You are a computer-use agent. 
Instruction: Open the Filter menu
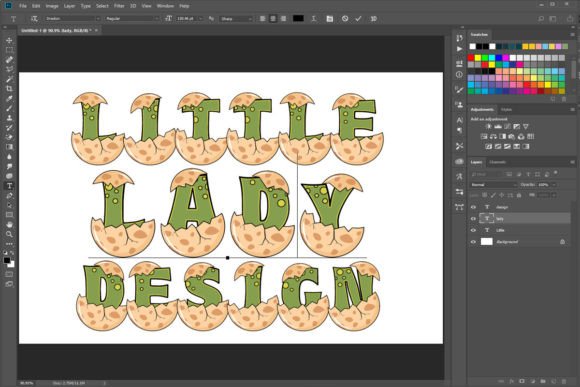click(x=119, y=6)
